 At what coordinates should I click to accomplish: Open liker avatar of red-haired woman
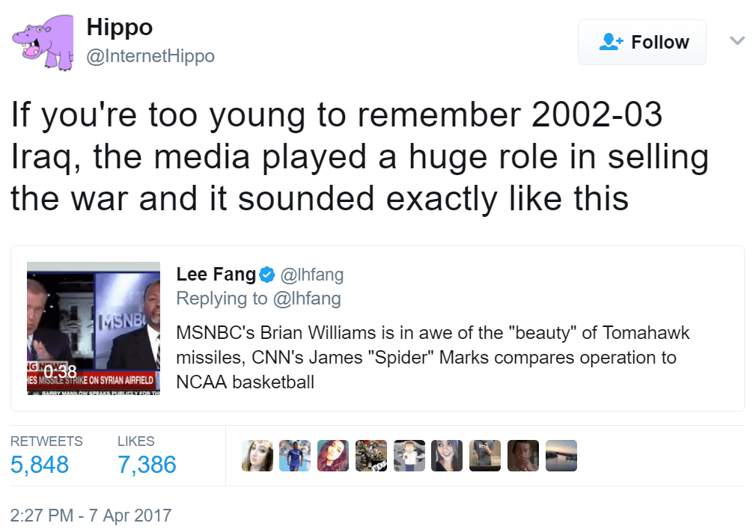click(333, 456)
